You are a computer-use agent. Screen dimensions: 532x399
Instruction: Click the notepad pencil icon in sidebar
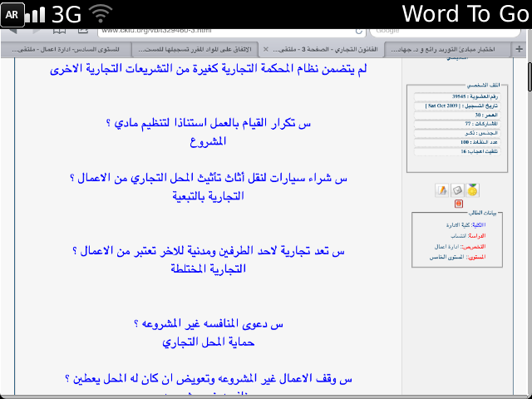pyautogui.click(x=441, y=190)
